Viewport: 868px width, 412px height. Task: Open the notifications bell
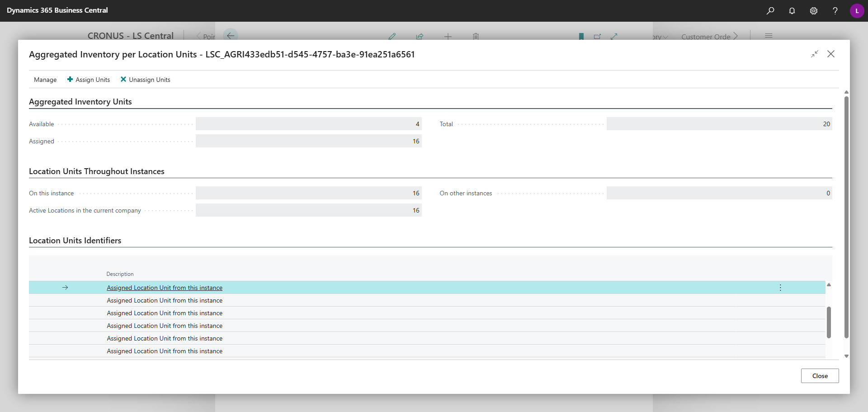pyautogui.click(x=792, y=11)
